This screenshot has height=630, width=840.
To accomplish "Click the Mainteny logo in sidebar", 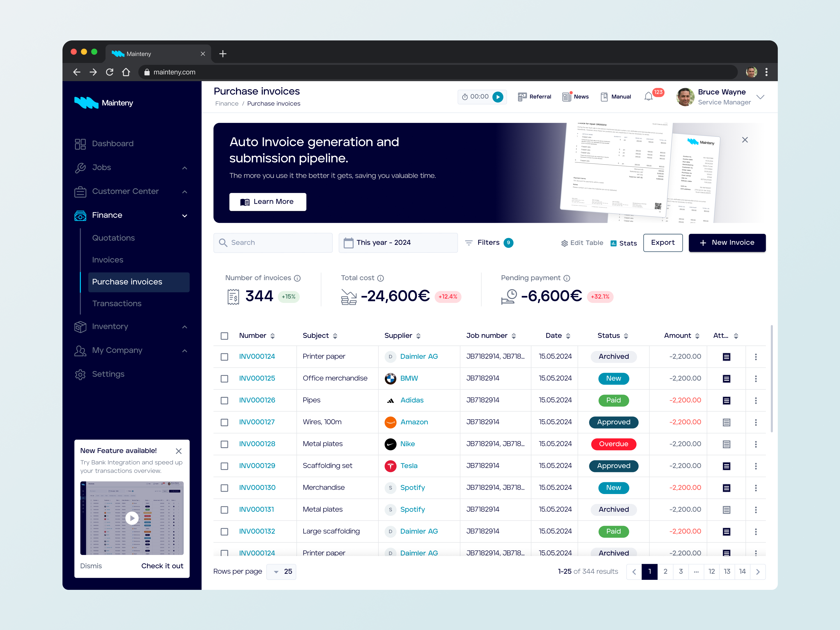I will point(104,103).
